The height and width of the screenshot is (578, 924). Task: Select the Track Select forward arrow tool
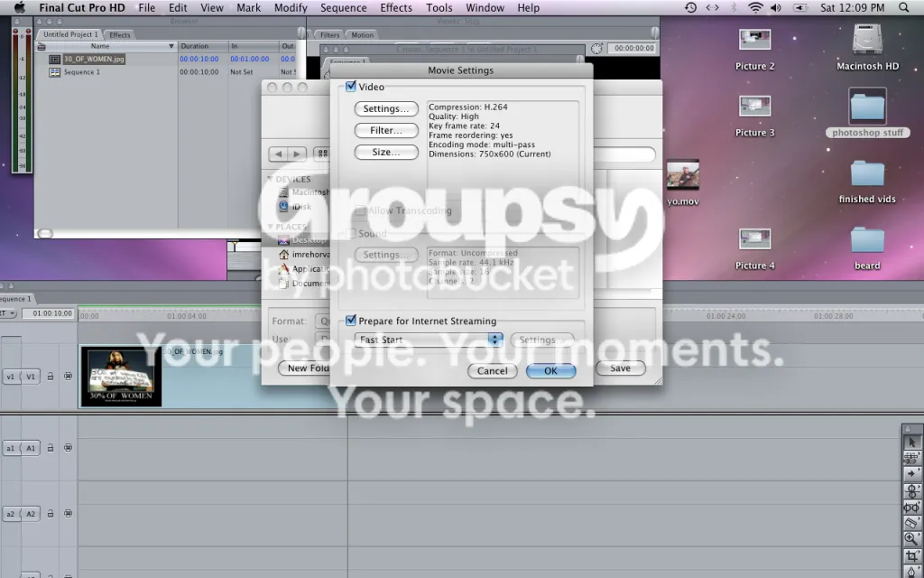[x=911, y=473]
